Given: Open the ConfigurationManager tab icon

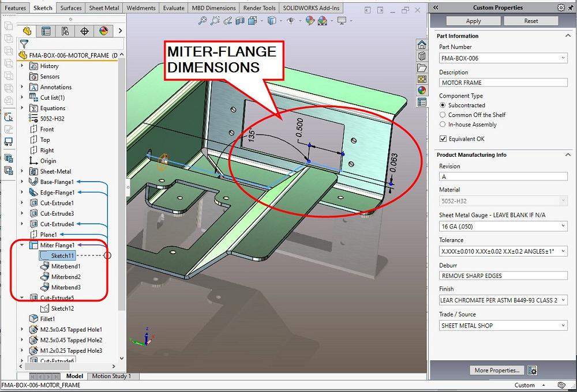Looking at the screenshot, I should pyautogui.click(x=65, y=32).
